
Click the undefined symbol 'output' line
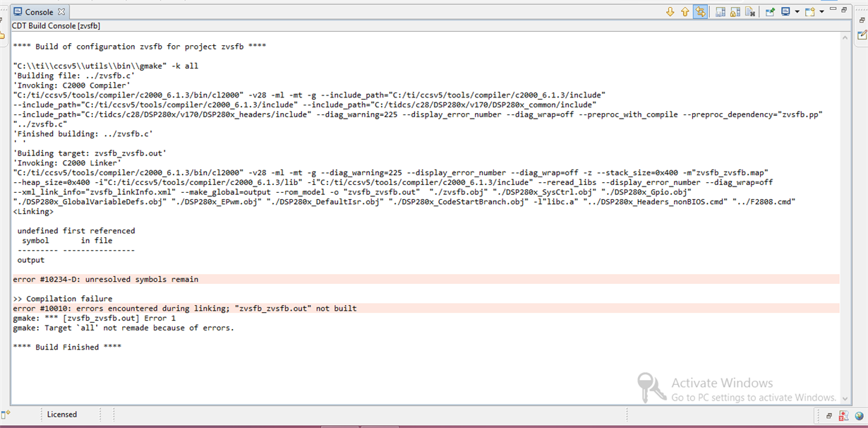pos(31,261)
